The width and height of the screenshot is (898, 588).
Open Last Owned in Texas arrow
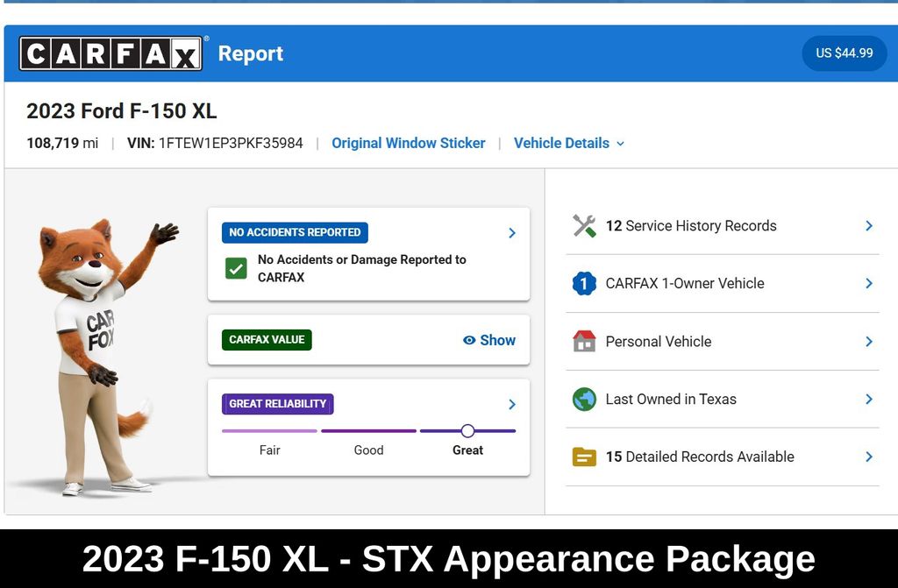pos(869,399)
